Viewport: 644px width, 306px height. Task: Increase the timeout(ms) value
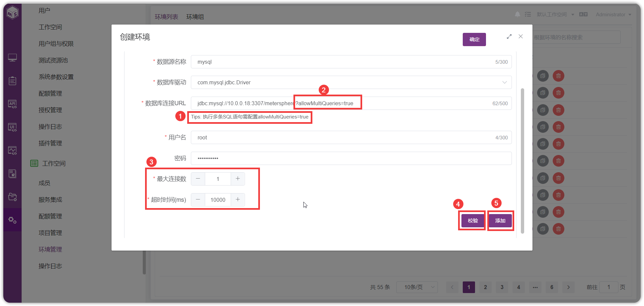(238, 199)
